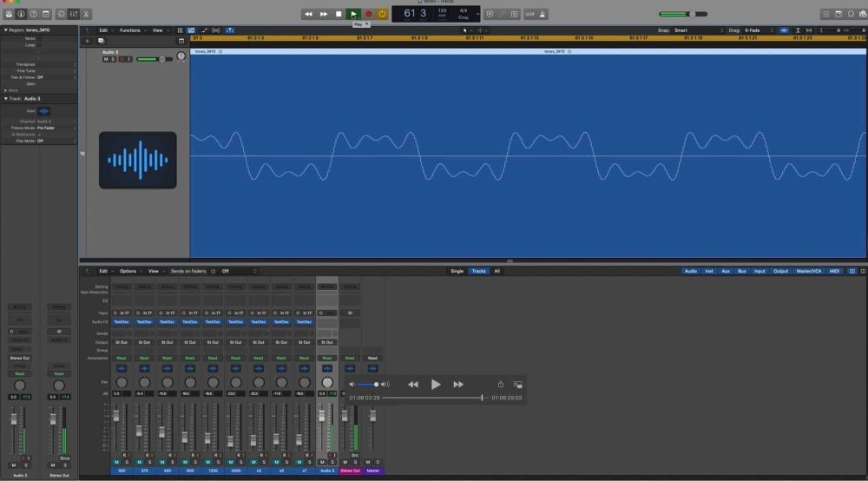Open the St Out output slot on 300 strip
The width and height of the screenshot is (868, 481).
tap(122, 343)
